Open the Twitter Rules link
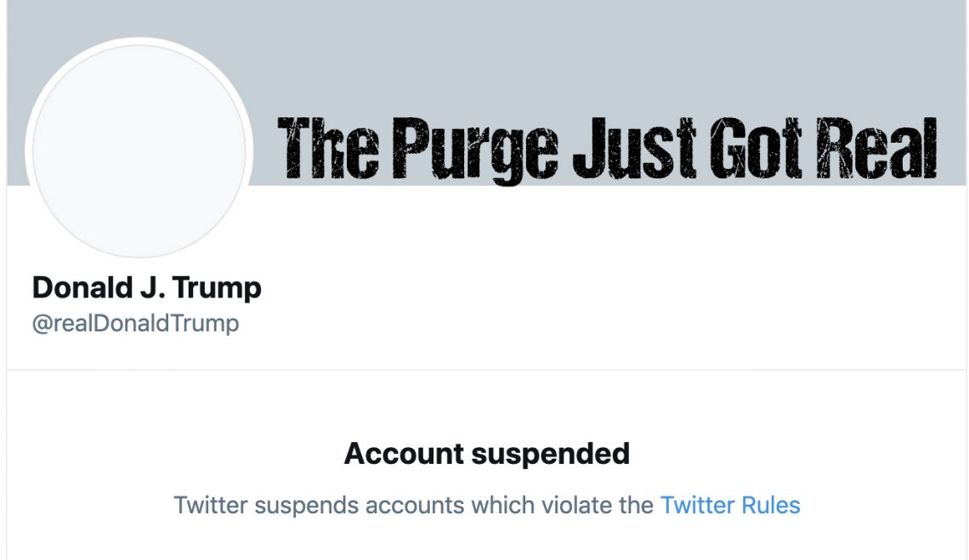 730,505
